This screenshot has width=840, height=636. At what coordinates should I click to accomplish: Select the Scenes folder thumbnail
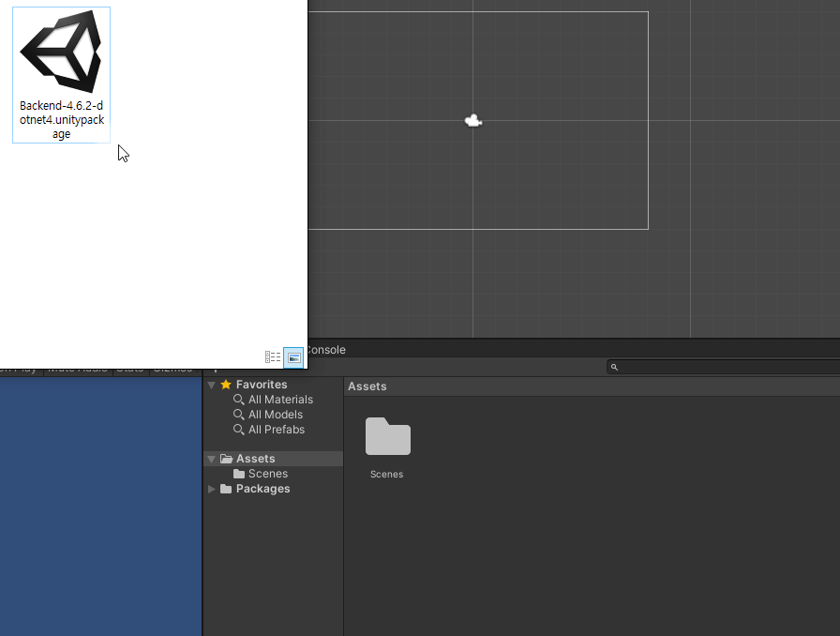pos(388,436)
